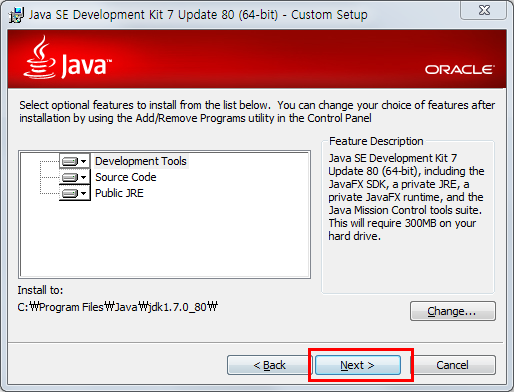Click the Change... install path button
The image size is (514, 392).
[x=453, y=311]
